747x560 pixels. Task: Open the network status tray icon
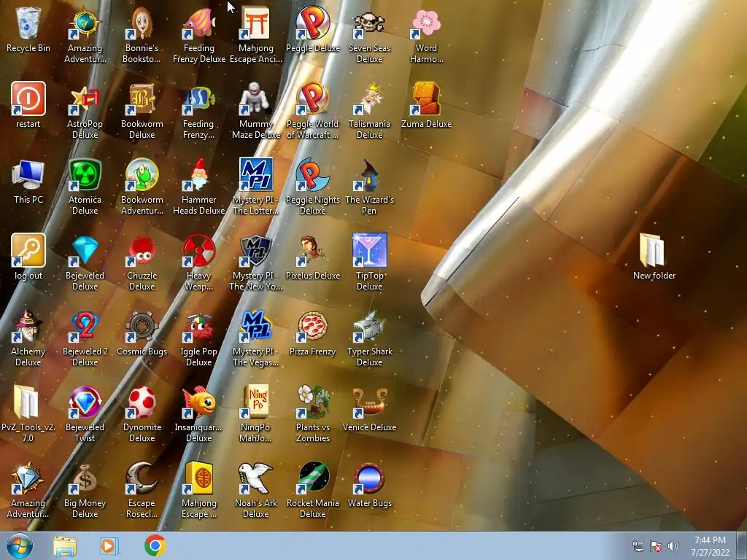[x=638, y=546]
